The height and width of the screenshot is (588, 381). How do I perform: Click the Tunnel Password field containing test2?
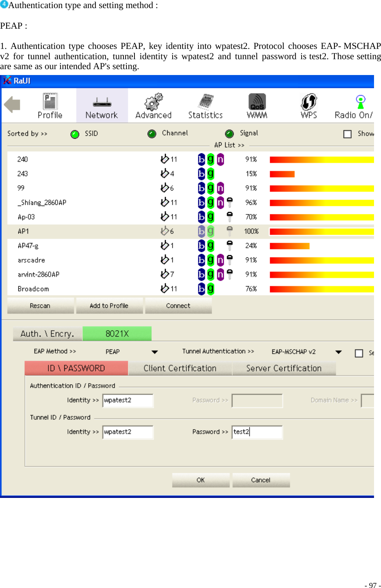[257, 432]
